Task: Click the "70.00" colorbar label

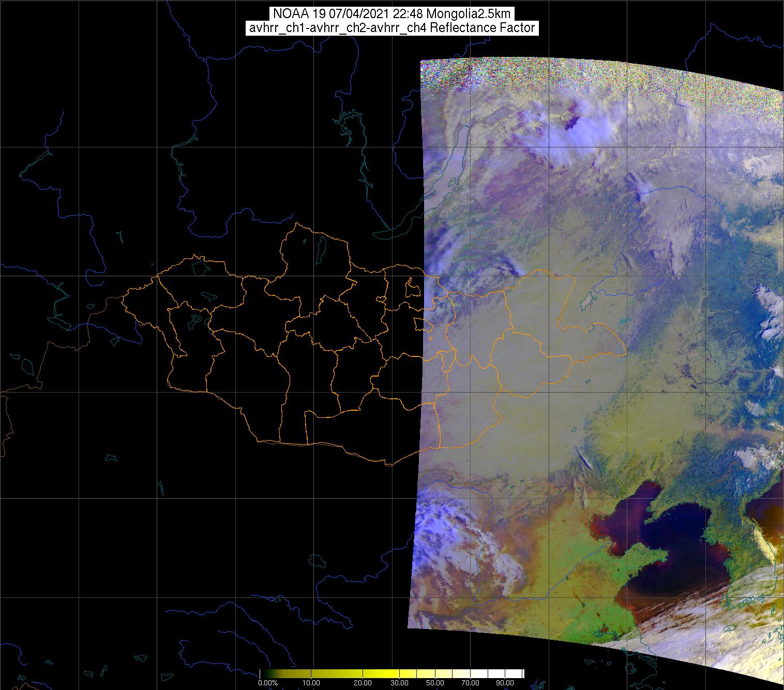Action: [469, 683]
